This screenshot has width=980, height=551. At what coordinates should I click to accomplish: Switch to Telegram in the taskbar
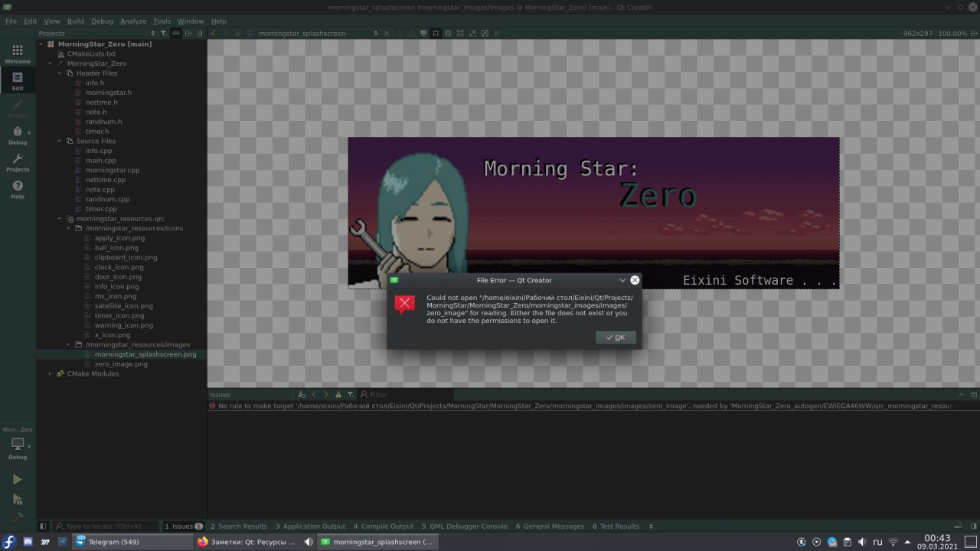tap(132, 542)
